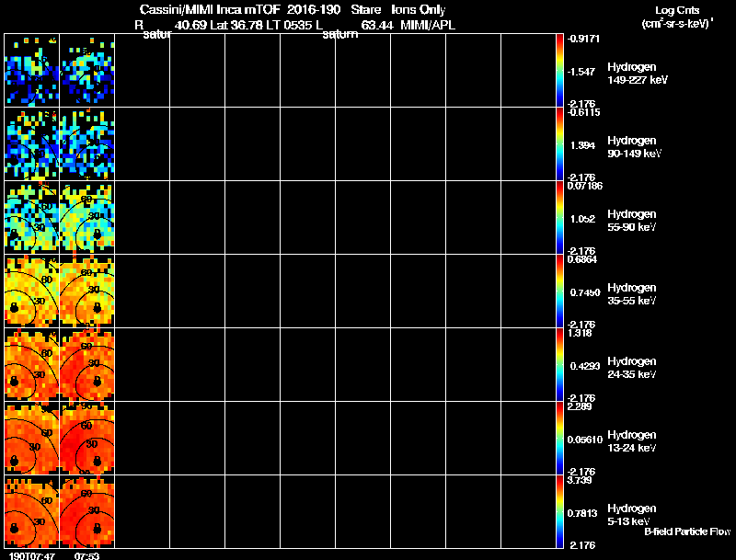Click the R value 40.69
736x560 pixels.
click(190, 26)
